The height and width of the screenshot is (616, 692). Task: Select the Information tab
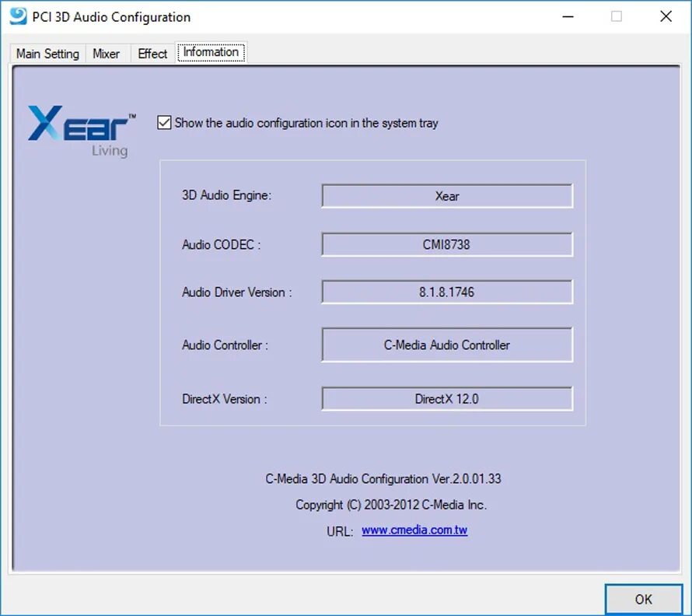click(211, 52)
